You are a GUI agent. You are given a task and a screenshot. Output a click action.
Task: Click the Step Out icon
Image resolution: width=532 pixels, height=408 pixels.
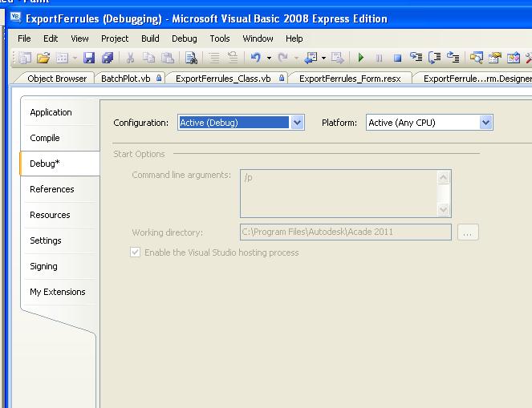tap(453, 57)
